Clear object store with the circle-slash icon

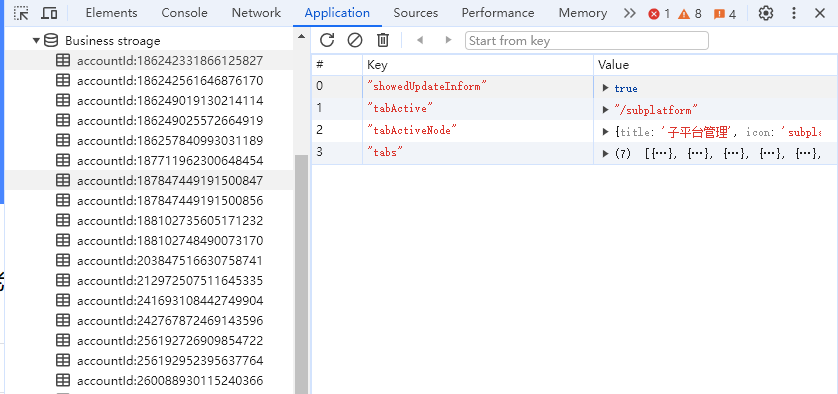click(355, 40)
